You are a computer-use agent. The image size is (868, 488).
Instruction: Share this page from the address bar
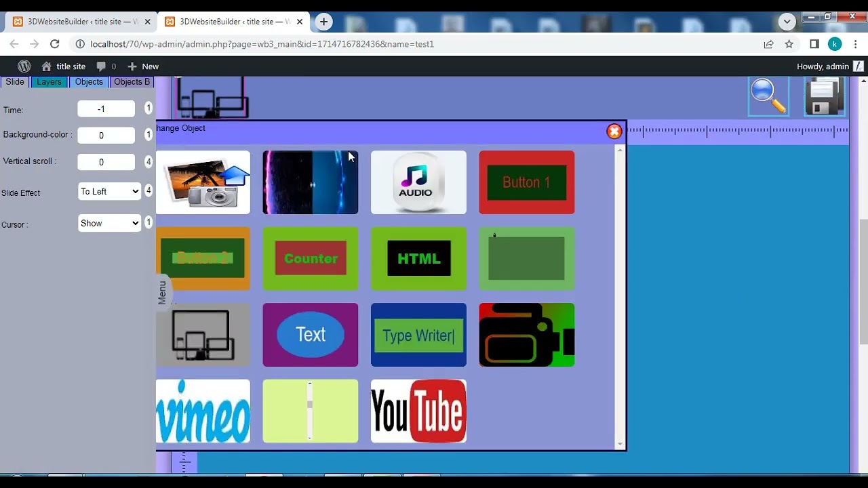click(x=768, y=44)
